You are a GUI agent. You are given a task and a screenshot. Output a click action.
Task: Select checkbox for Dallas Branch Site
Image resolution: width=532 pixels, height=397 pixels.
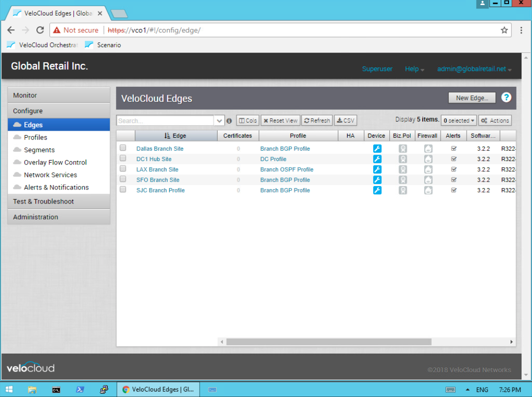123,148
